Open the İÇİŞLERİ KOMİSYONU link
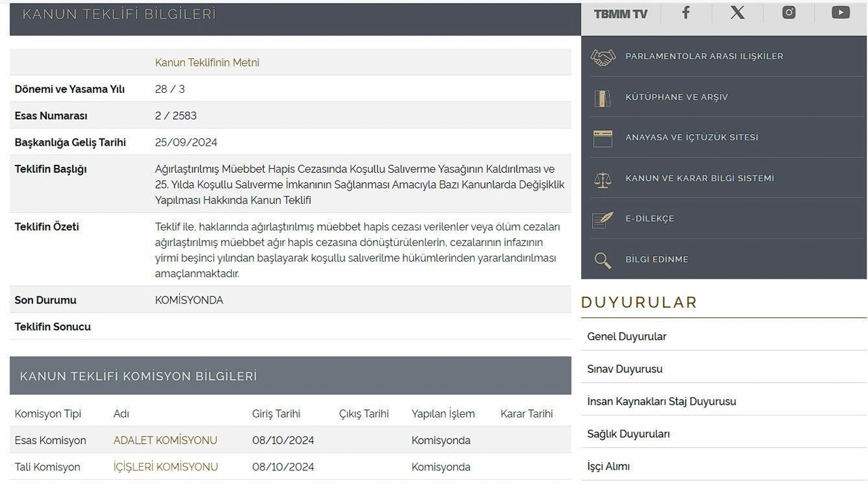The height and width of the screenshot is (488, 868). click(165, 467)
